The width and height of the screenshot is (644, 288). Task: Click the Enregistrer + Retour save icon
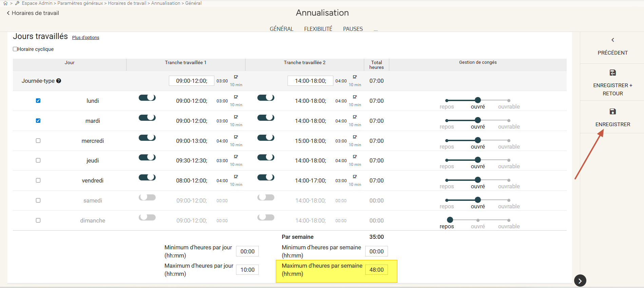(612, 73)
